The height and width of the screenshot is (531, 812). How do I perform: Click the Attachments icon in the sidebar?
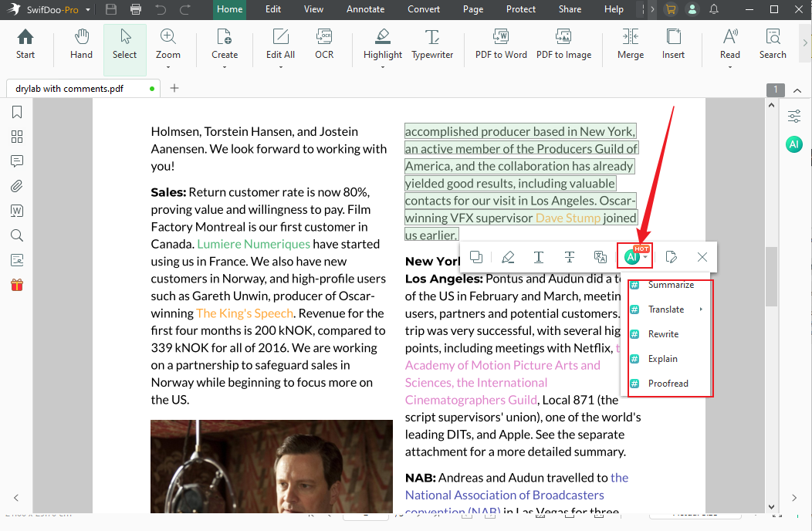click(16, 186)
